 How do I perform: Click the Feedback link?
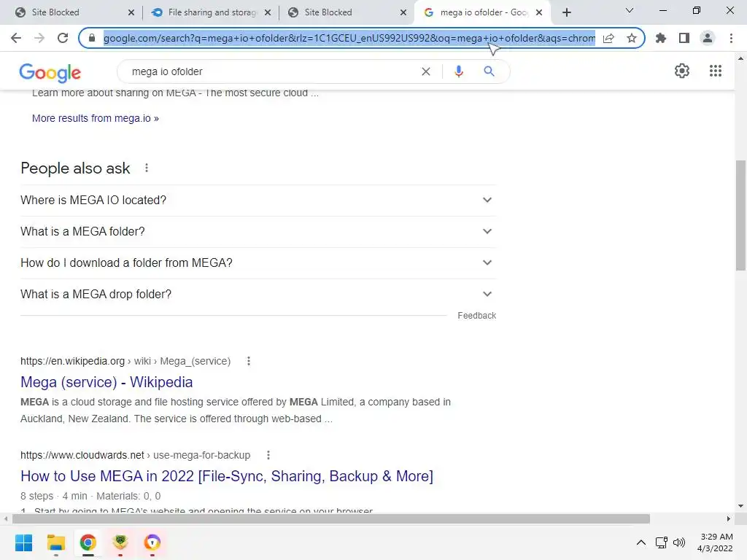[476, 316]
